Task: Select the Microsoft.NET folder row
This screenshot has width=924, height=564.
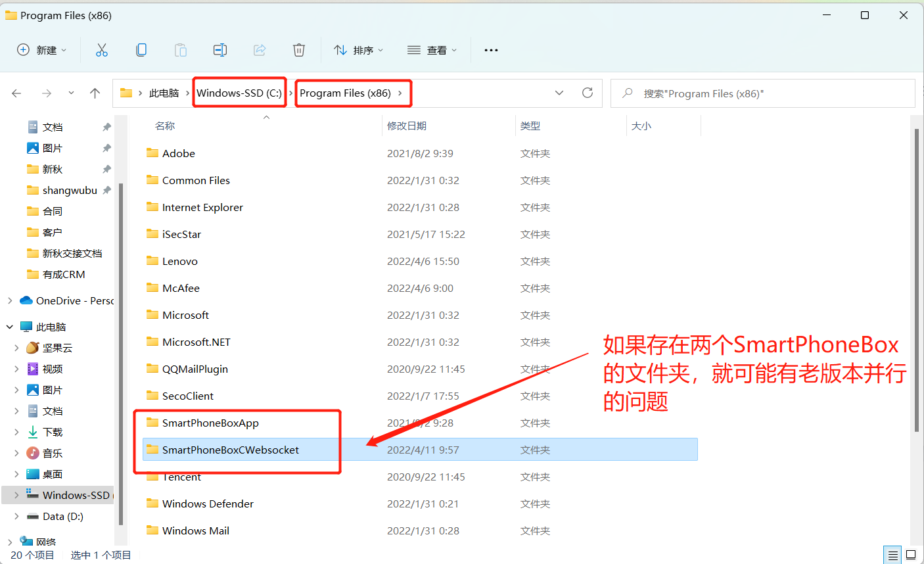Action: point(420,342)
